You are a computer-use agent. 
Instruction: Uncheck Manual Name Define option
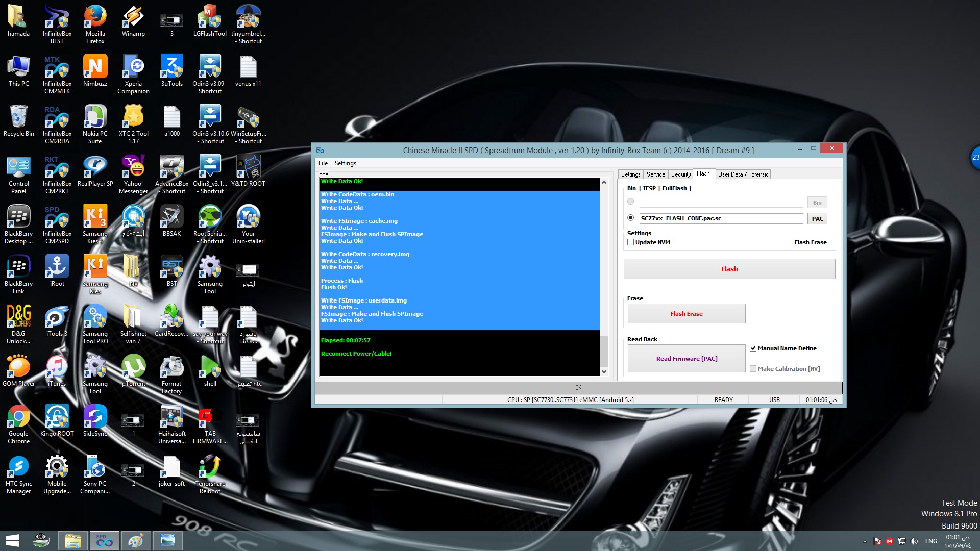(x=753, y=348)
